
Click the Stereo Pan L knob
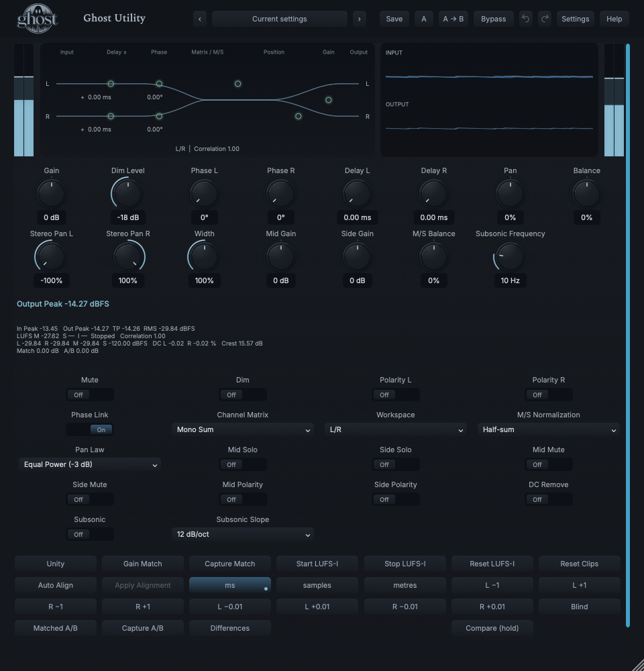[52, 257]
